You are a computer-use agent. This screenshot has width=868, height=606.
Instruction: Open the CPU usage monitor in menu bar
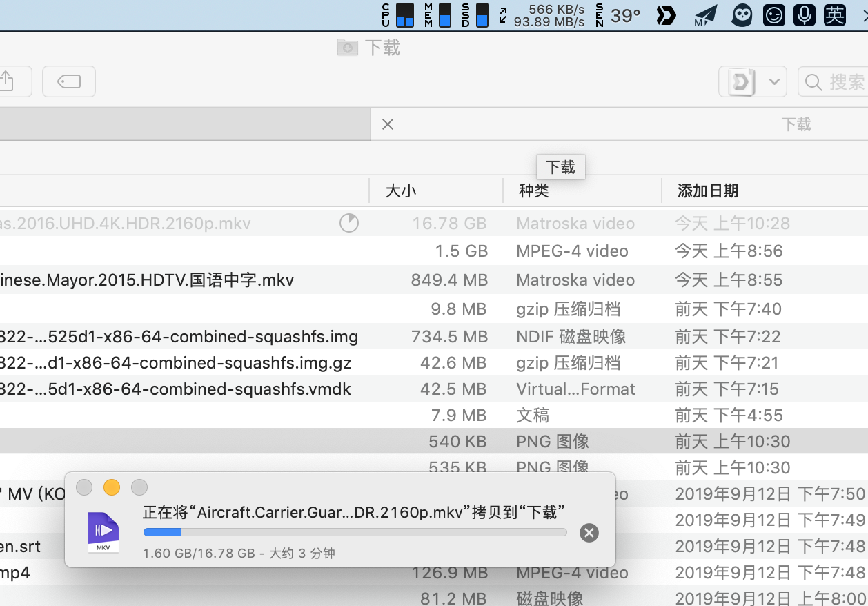[x=398, y=14]
